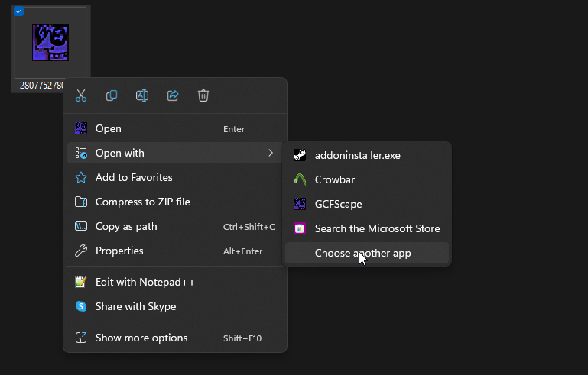The height and width of the screenshot is (375, 588).
Task: Click the GCFScape app icon
Action: [x=300, y=204]
